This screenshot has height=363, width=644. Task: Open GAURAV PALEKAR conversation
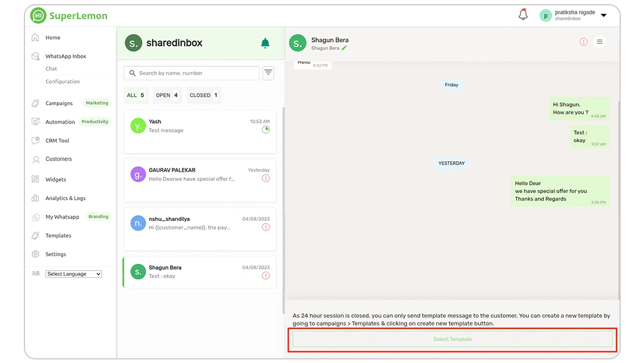[x=200, y=180]
